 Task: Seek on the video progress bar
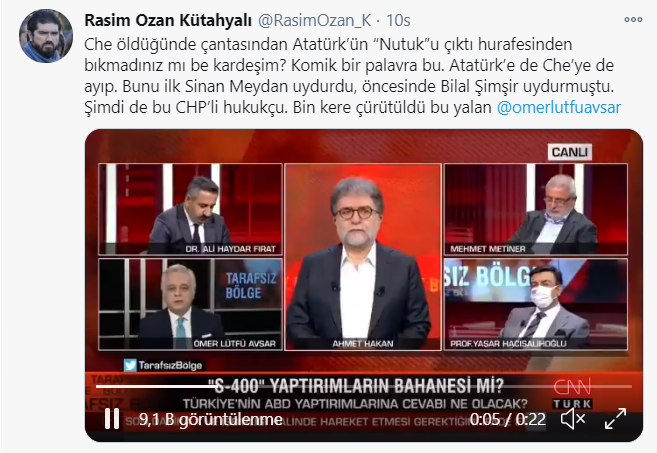(363, 386)
